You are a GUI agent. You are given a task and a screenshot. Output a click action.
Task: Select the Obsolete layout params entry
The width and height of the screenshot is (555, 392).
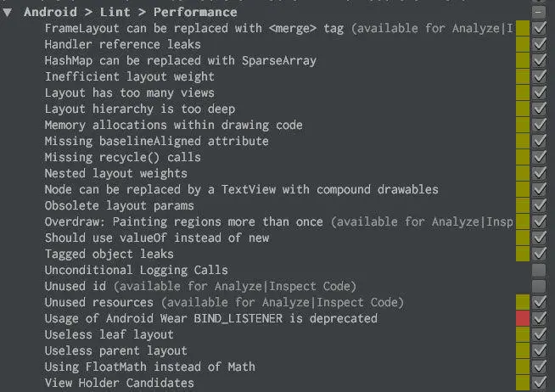(119, 206)
